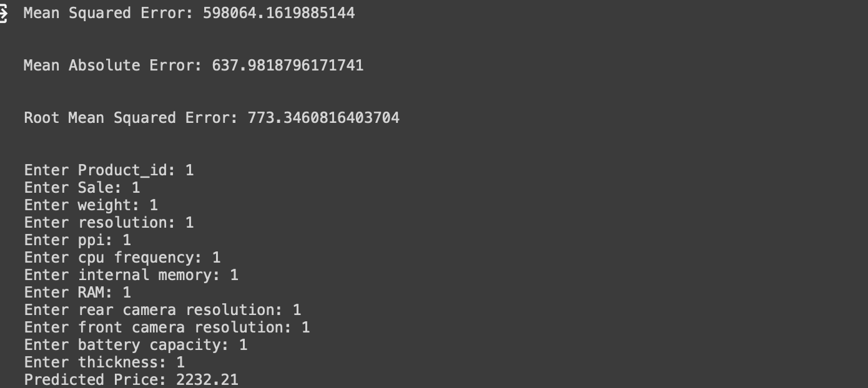The image size is (868, 388).
Task: Click the Root Mean Squared Error line
Action: [212, 118]
